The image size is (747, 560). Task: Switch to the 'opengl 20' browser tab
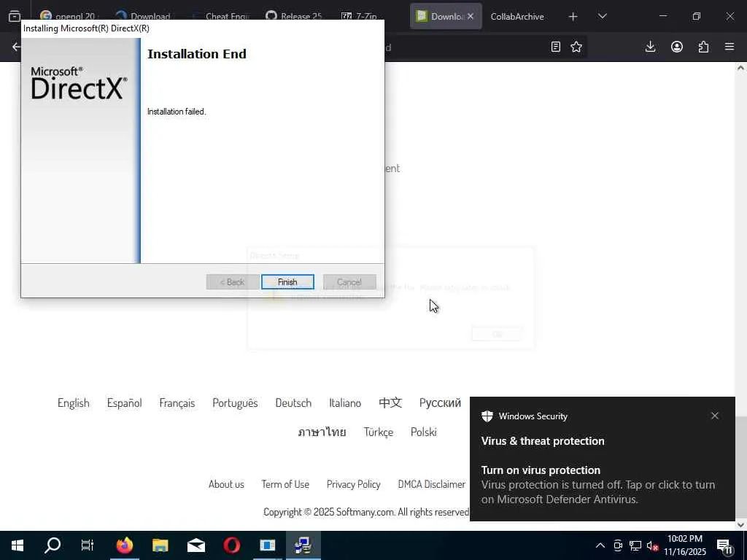tap(68, 16)
